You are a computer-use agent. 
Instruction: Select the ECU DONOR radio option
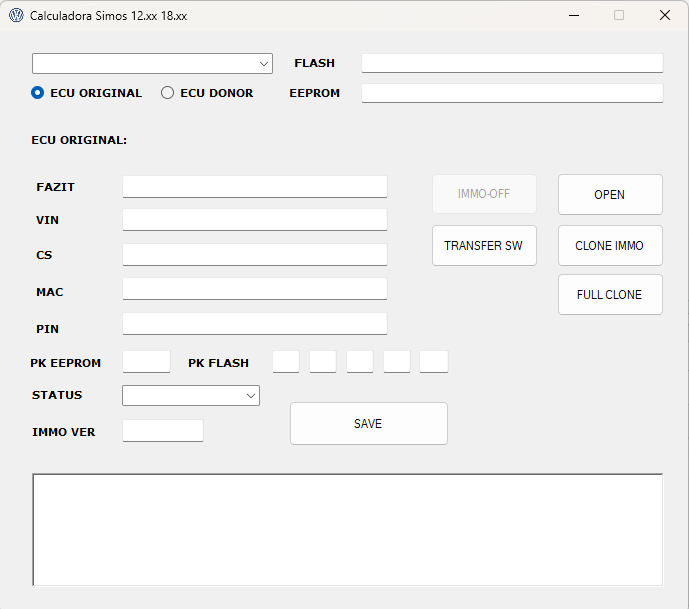coord(168,93)
